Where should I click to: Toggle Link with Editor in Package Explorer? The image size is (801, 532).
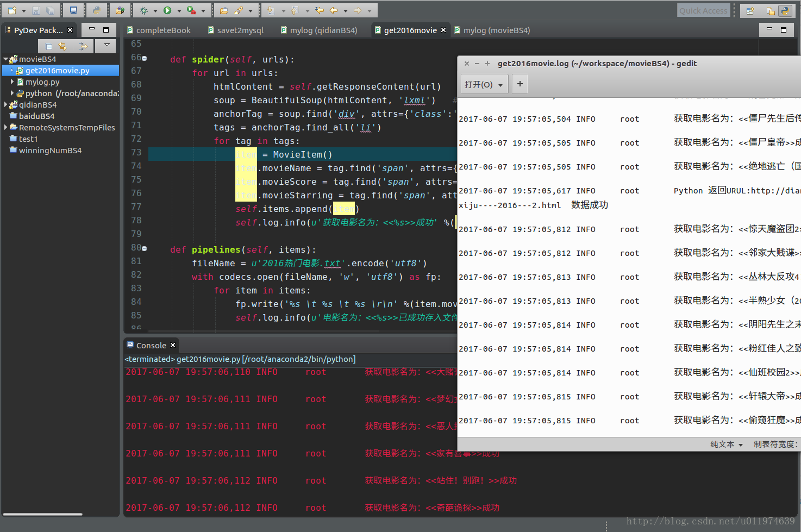click(63, 46)
